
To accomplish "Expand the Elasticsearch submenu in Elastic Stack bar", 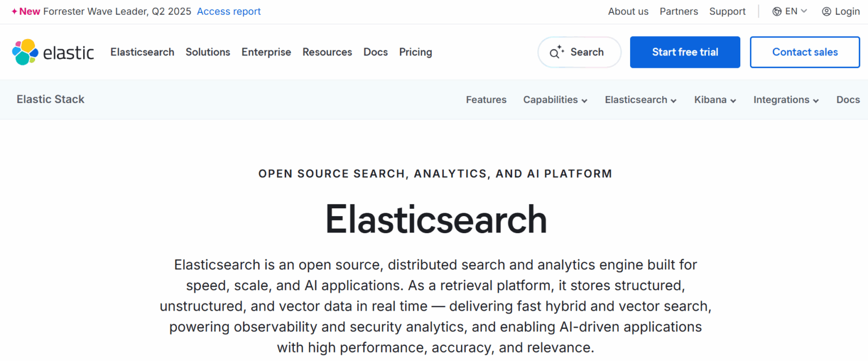I will [x=641, y=100].
